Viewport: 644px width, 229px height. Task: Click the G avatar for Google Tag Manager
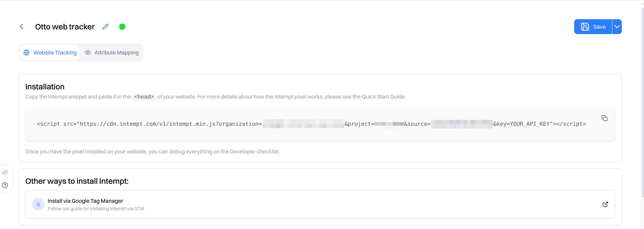click(x=38, y=204)
